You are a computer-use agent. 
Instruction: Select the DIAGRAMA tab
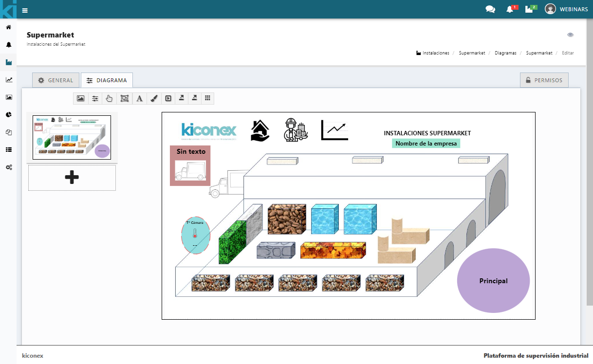[107, 80]
